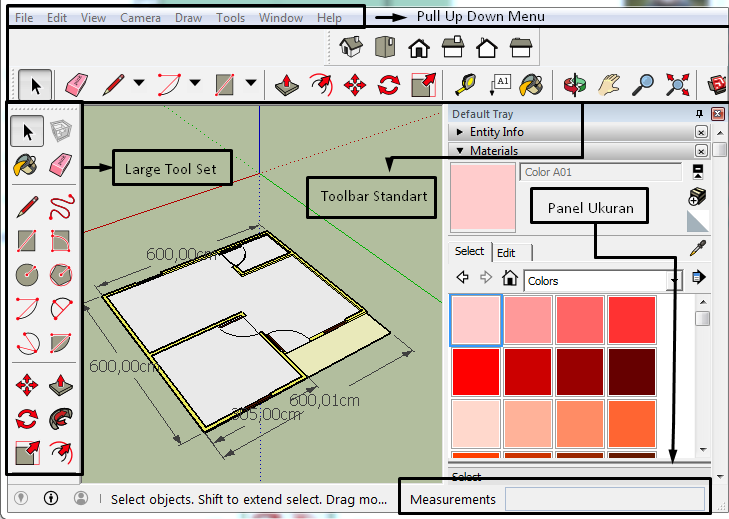Select the Orbit tool

[x=575, y=85]
